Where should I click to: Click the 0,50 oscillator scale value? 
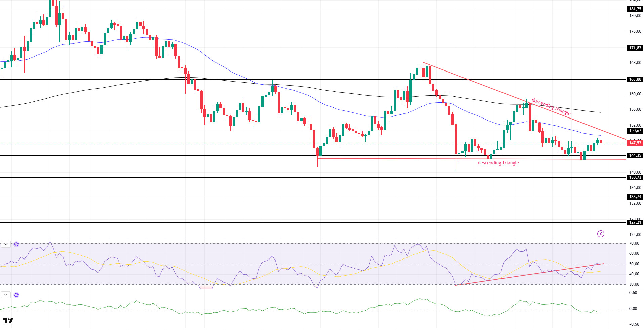pyautogui.click(x=633, y=293)
